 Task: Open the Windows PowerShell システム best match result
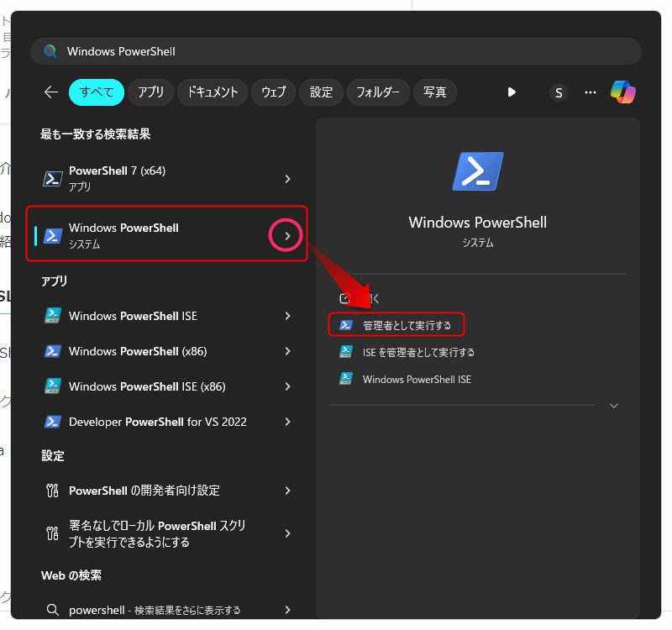tap(167, 234)
